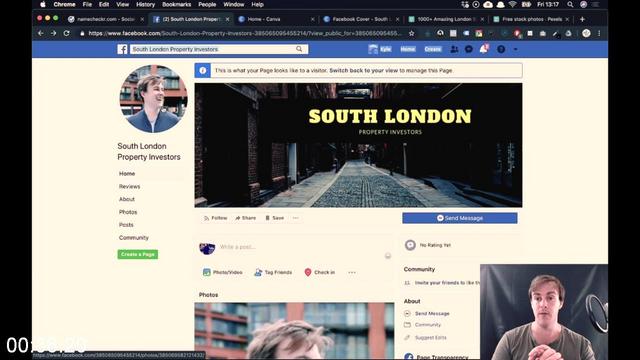Click the search magnifier in Facebook search
The height and width of the screenshot is (360, 640).
(299, 49)
